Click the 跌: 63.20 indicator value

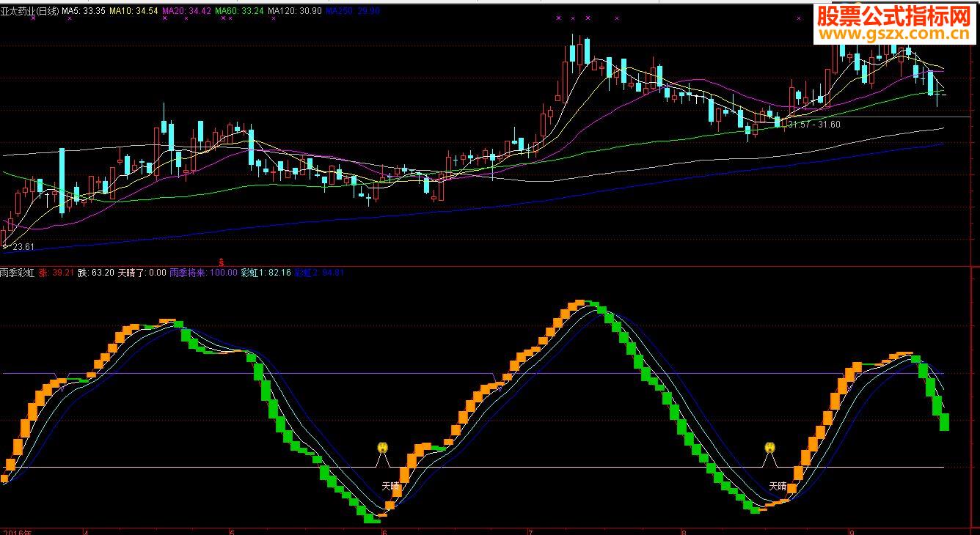(96, 273)
